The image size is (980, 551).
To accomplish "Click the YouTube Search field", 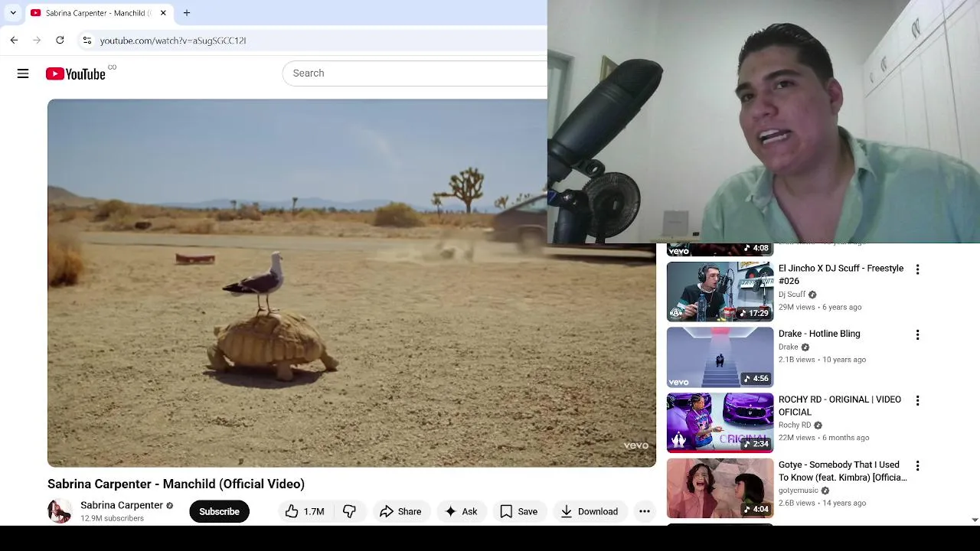I will [x=414, y=73].
